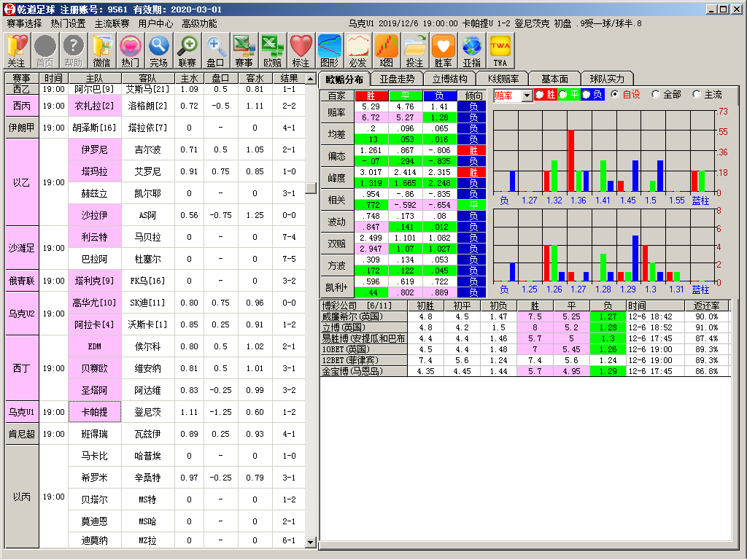Click the green 平 header cell

tap(406, 96)
